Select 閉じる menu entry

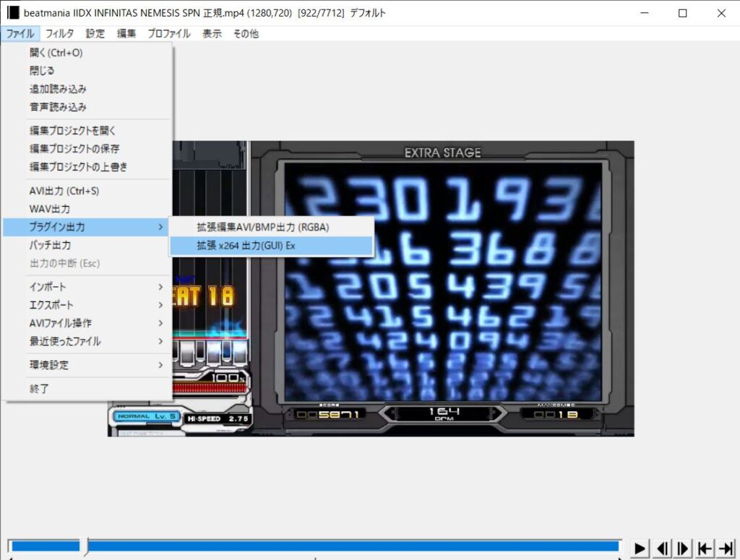tap(87, 71)
